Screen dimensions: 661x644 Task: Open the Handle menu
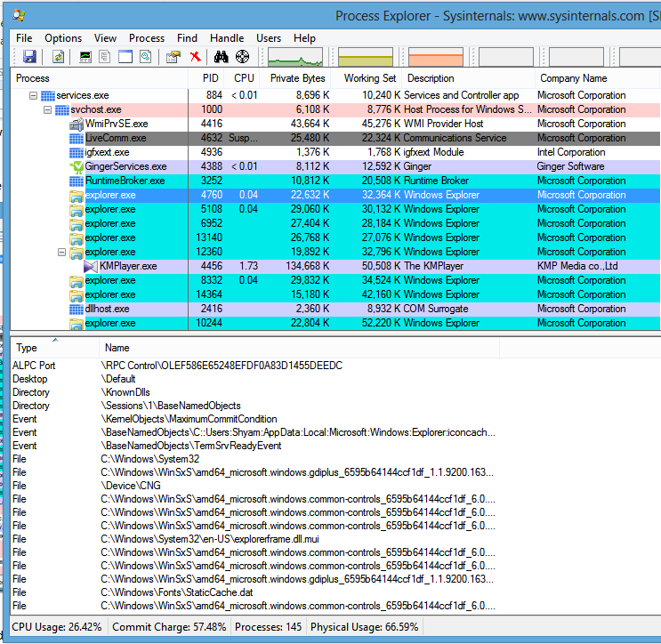tap(227, 38)
